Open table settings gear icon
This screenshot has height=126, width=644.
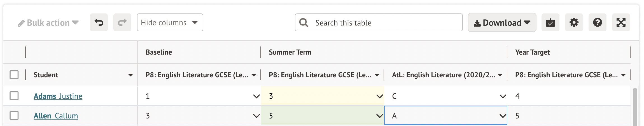pos(574,22)
